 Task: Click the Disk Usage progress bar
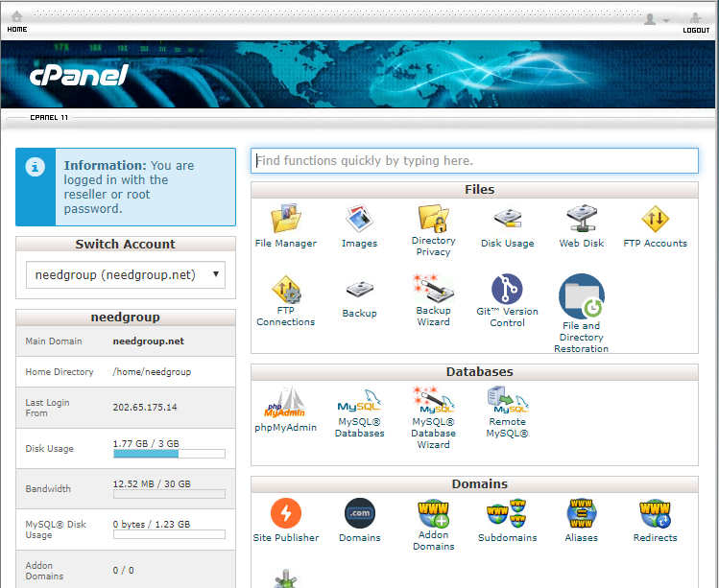(169, 454)
